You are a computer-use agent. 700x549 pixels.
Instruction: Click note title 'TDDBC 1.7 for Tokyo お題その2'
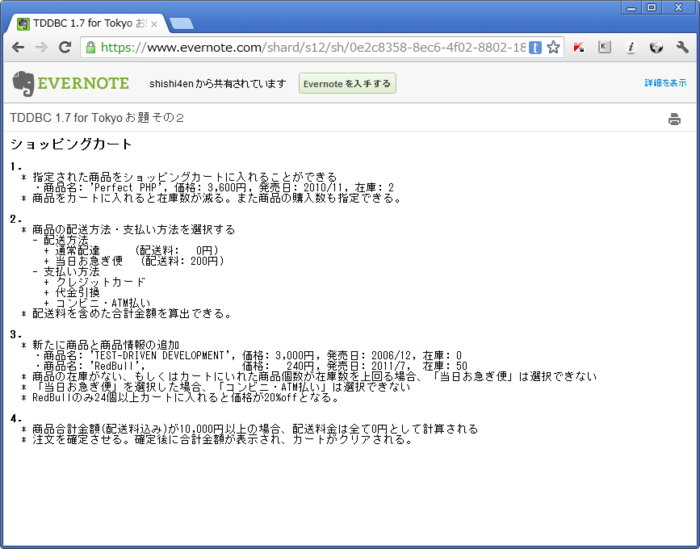coord(97,118)
